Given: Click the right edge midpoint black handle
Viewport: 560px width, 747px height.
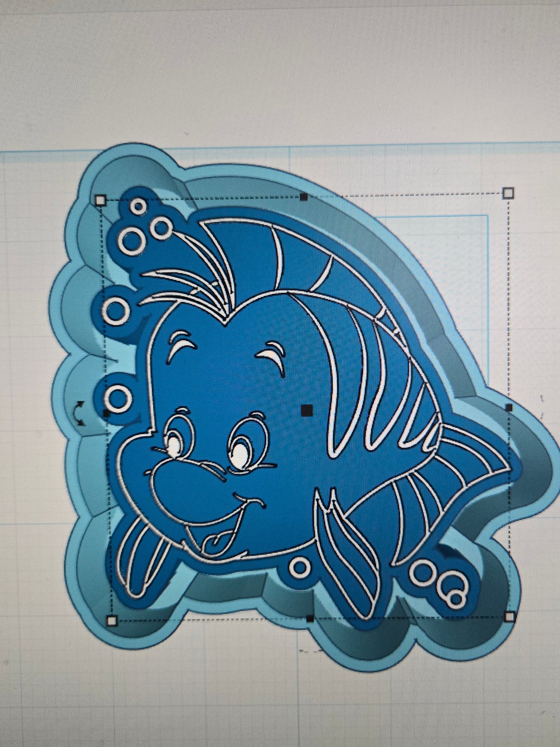Looking at the screenshot, I should coord(509,408).
